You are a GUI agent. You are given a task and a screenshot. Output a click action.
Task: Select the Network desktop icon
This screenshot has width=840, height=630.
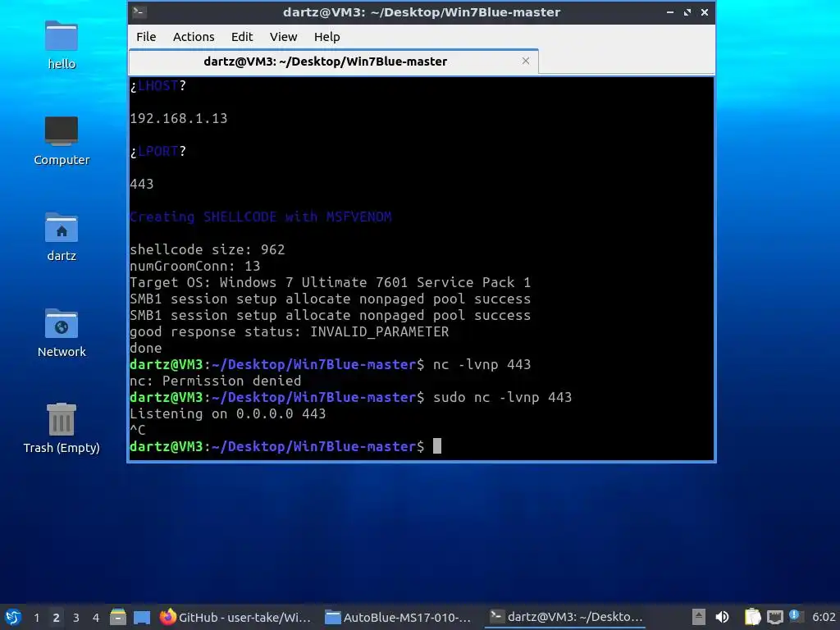62,333
